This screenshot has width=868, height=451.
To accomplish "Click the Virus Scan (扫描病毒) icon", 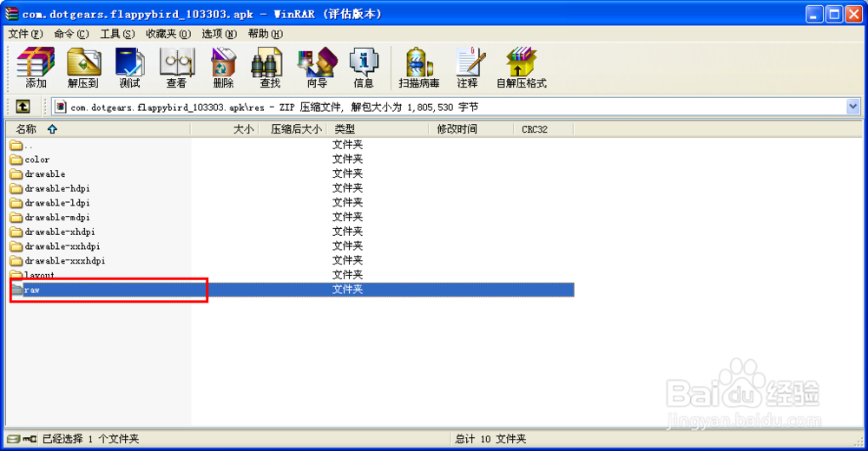I will 419,68.
